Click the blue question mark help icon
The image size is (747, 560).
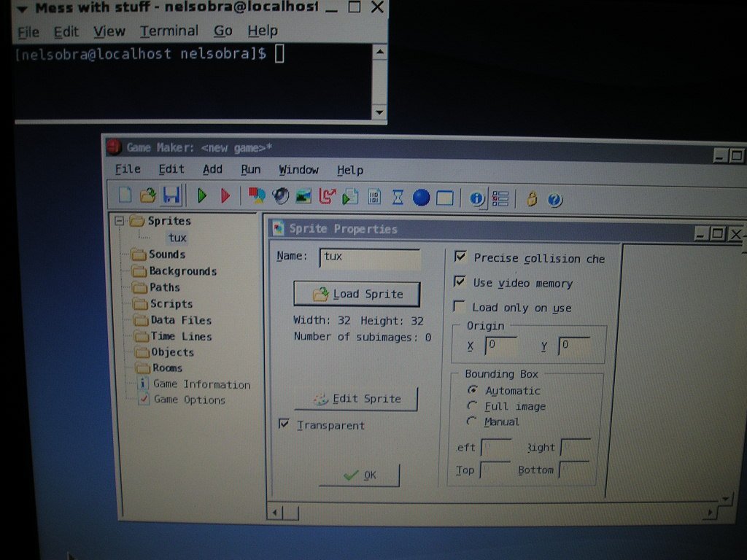(x=554, y=199)
